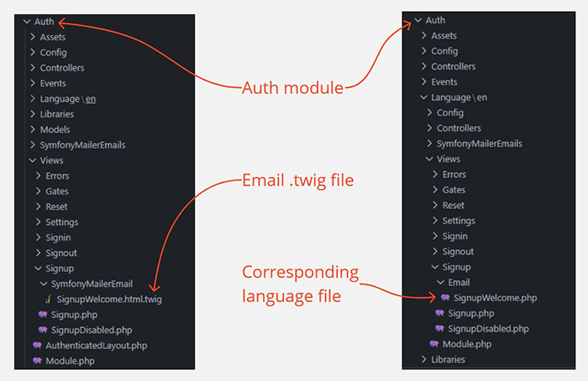Expand Errors folder in right tree
Screen dimensions: 588x381
(x=435, y=175)
